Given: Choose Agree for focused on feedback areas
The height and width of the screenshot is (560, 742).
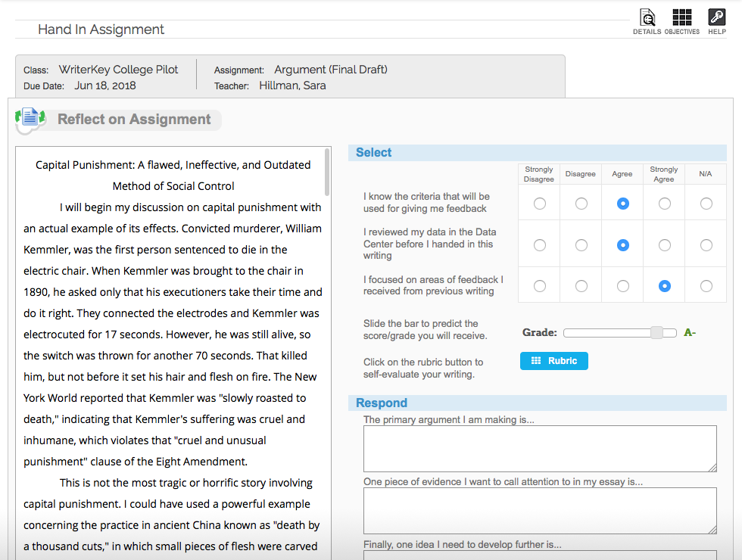Looking at the screenshot, I should coord(622,286).
